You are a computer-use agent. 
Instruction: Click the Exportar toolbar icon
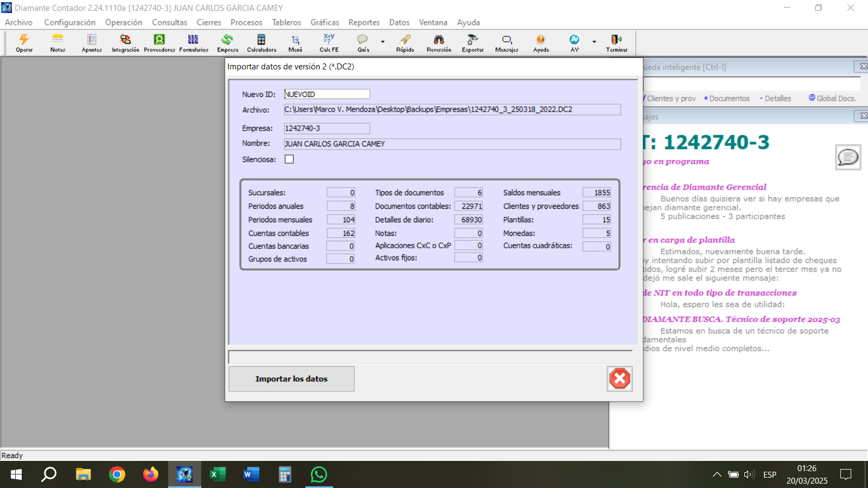pos(473,42)
